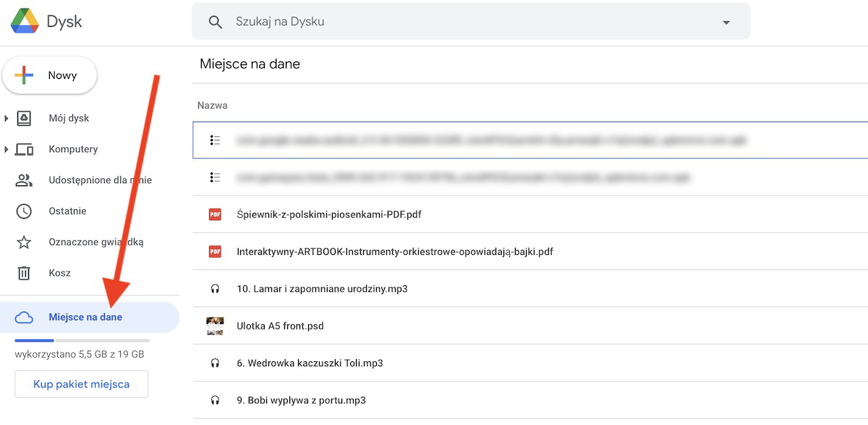Click the Nowy button
The height and width of the screenshot is (425, 868).
(50, 75)
